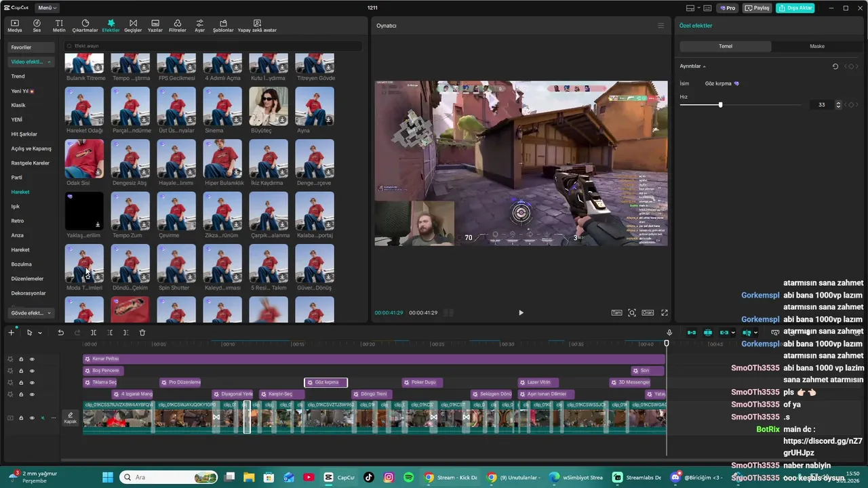Lock the Boş Pencere effect track

tap(21, 371)
